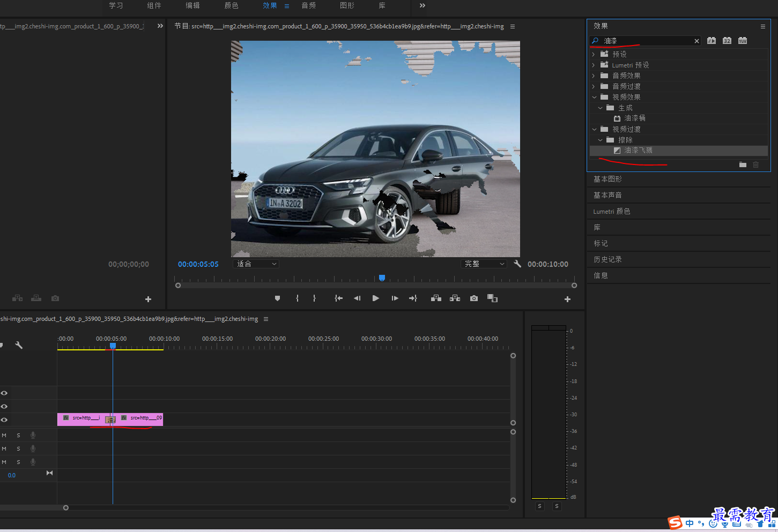Toggle eye on the topmost video track
The width and height of the screenshot is (778, 532).
pyautogui.click(x=4, y=393)
